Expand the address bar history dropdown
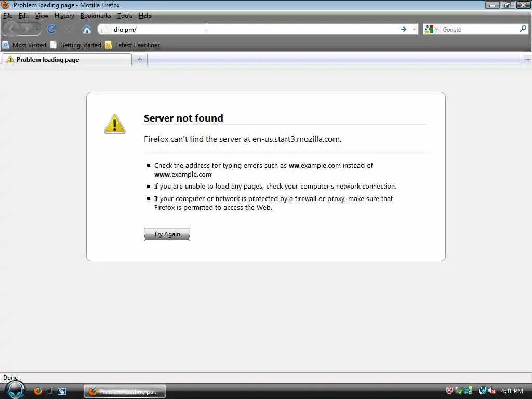Image resolution: width=532 pixels, height=399 pixels. coord(414,29)
